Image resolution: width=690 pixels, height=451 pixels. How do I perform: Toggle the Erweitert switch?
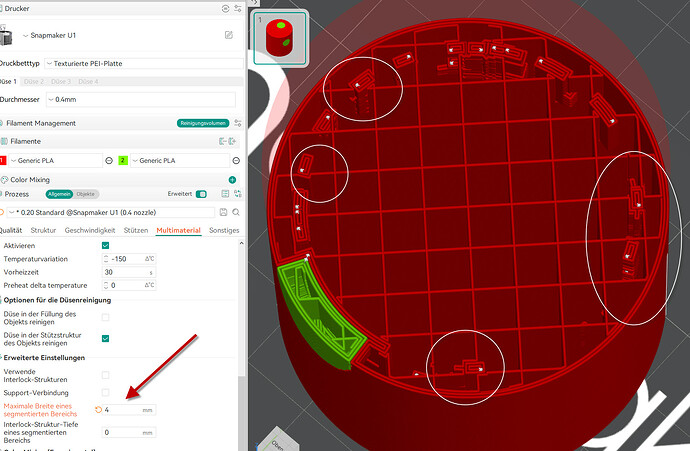[x=201, y=194]
